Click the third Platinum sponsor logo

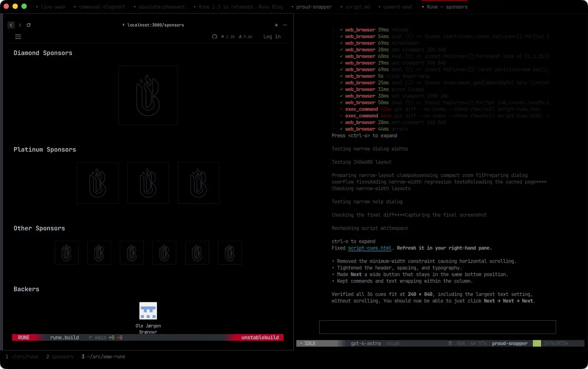(x=198, y=183)
